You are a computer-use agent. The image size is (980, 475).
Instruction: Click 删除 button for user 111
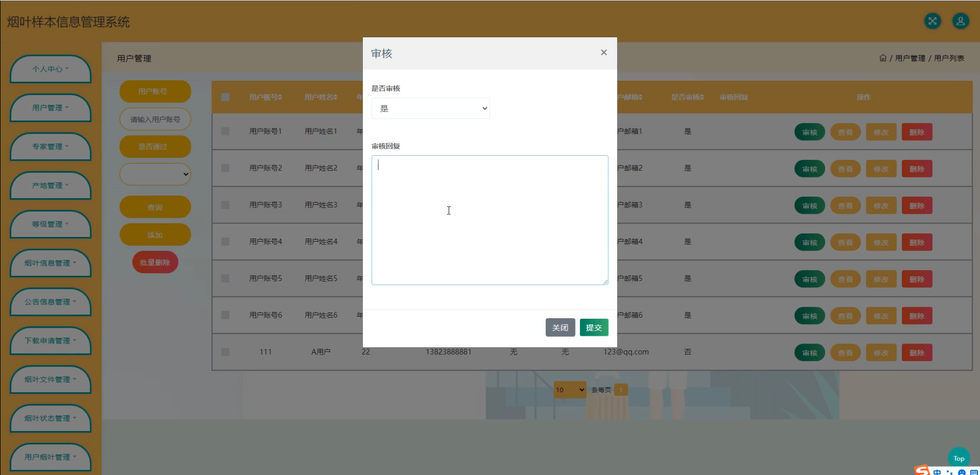pyautogui.click(x=917, y=352)
